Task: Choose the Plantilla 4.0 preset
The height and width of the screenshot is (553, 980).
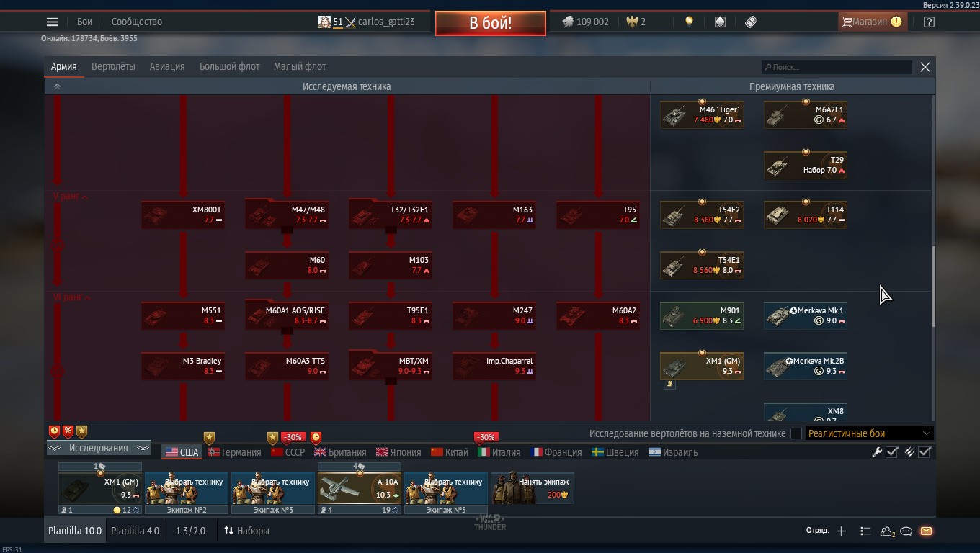Action: point(135,531)
